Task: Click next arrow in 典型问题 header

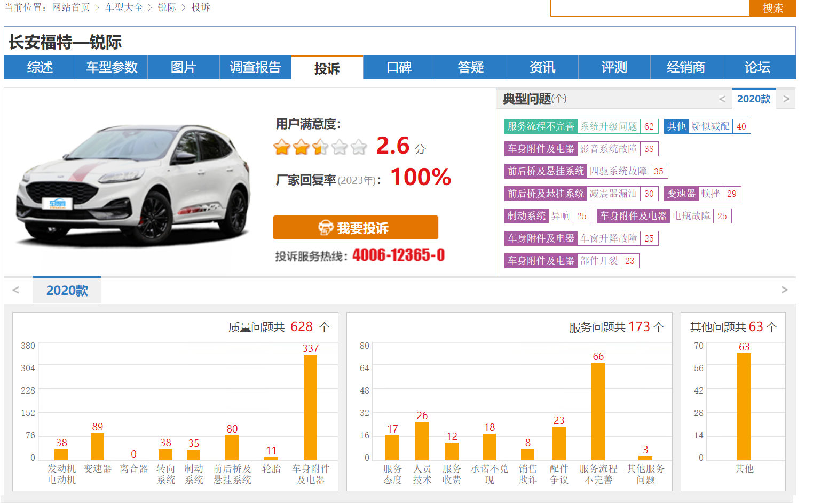Action: tap(786, 99)
